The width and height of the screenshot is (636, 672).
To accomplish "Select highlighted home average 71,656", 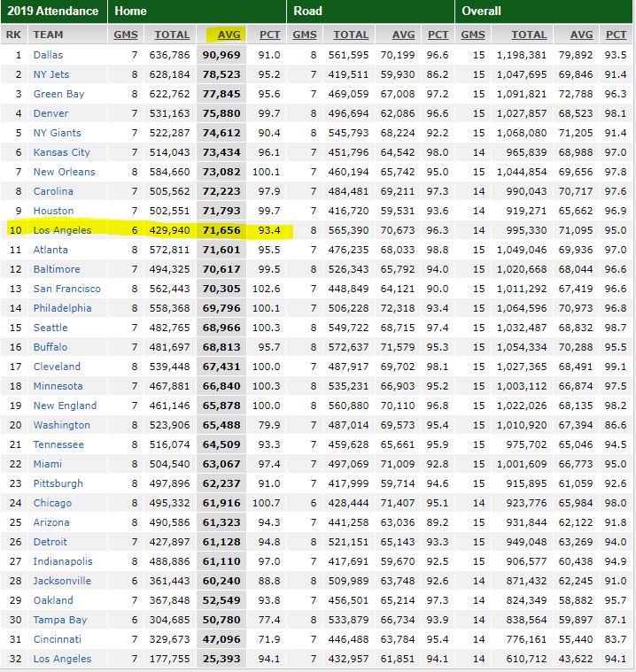I will 221,230.
